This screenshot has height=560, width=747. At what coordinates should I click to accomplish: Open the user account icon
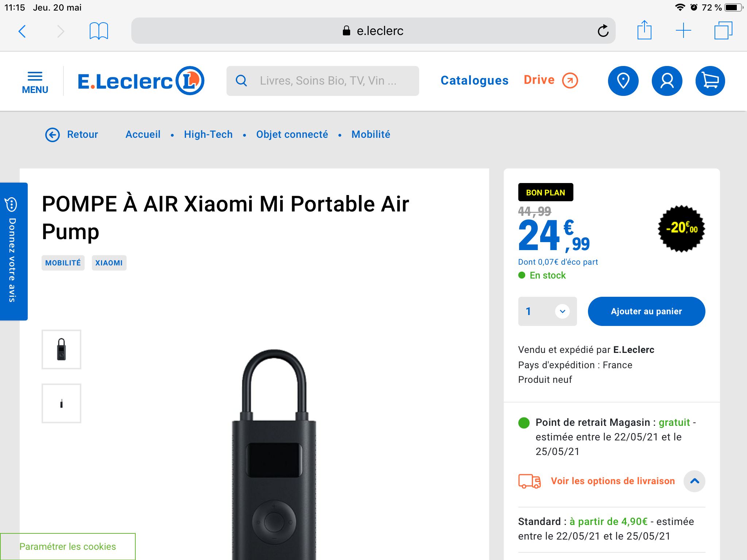click(667, 81)
